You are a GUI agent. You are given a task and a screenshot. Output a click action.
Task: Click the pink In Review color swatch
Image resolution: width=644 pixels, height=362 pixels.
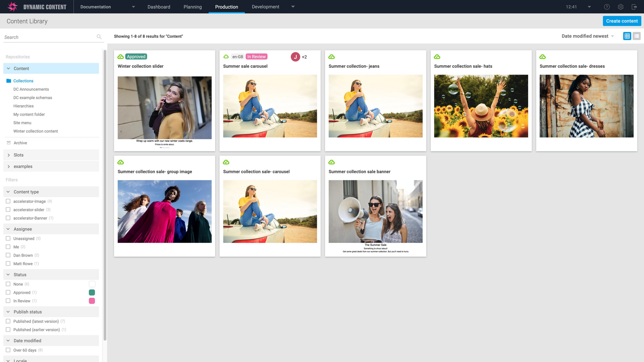click(x=92, y=301)
